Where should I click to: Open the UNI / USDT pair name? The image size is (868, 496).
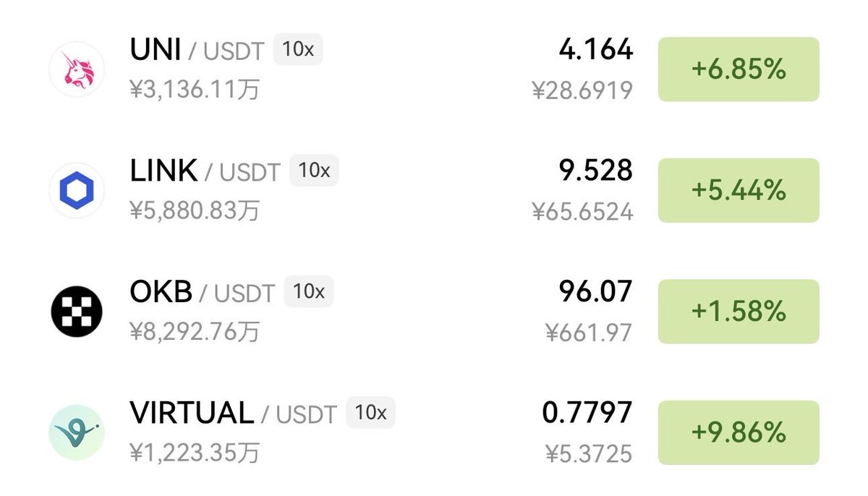pyautogui.click(x=195, y=51)
